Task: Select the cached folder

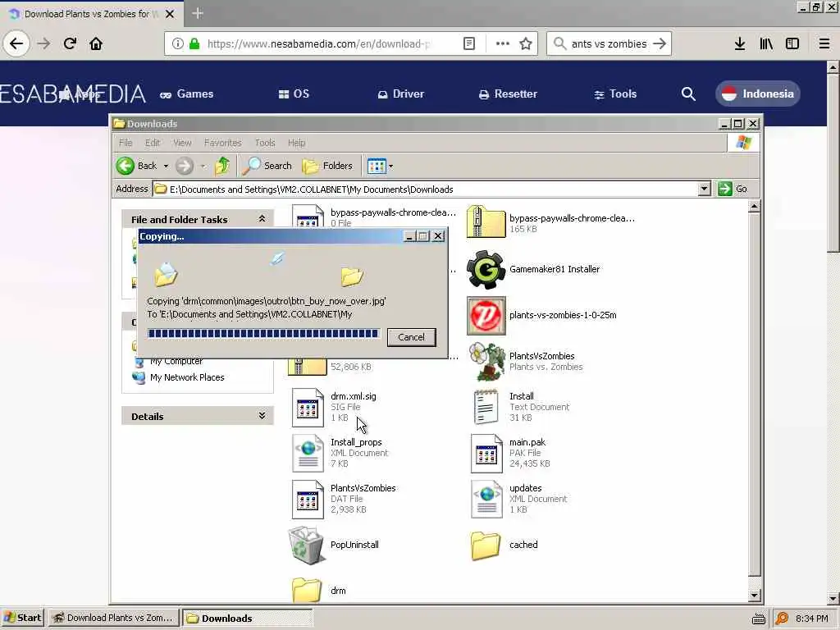Action: coord(486,546)
